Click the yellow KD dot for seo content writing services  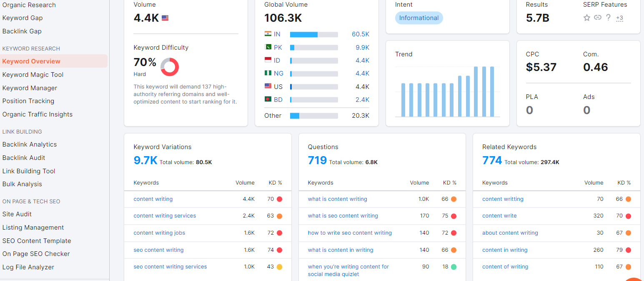click(279, 267)
